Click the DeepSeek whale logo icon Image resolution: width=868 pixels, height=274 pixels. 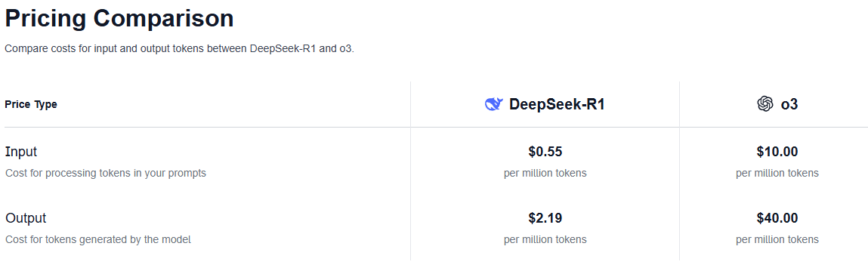click(493, 104)
